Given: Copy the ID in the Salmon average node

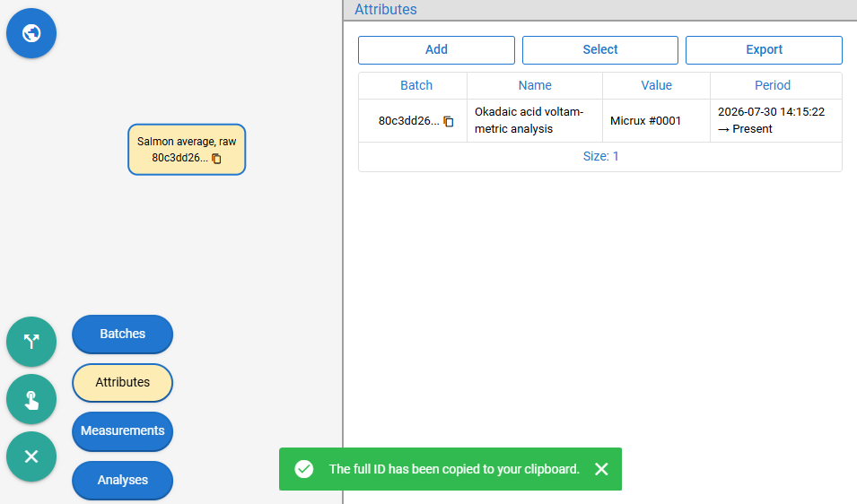Looking at the screenshot, I should point(216,159).
